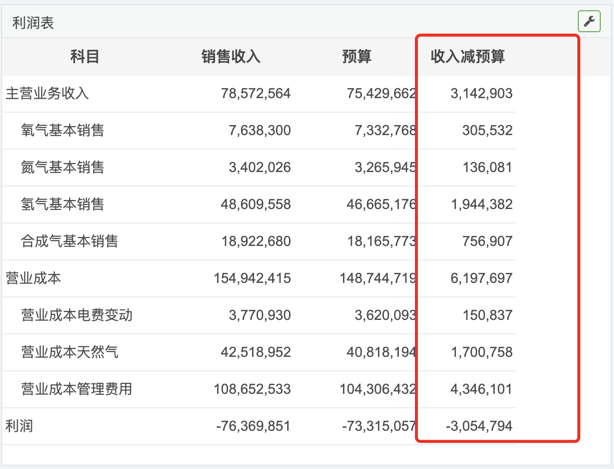The image size is (614, 469).
Task: Select the 营业成本管理费用 row label
Action: 76,389
